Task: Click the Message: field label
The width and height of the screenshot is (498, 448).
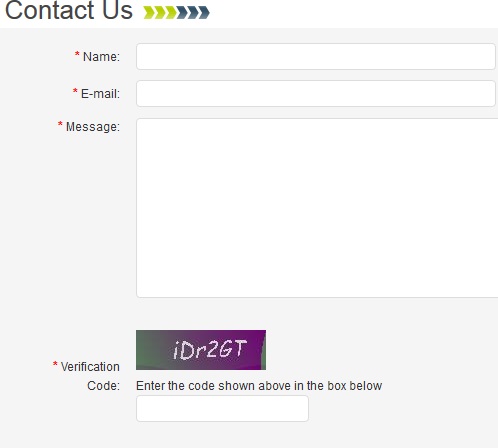Action: tap(93, 127)
